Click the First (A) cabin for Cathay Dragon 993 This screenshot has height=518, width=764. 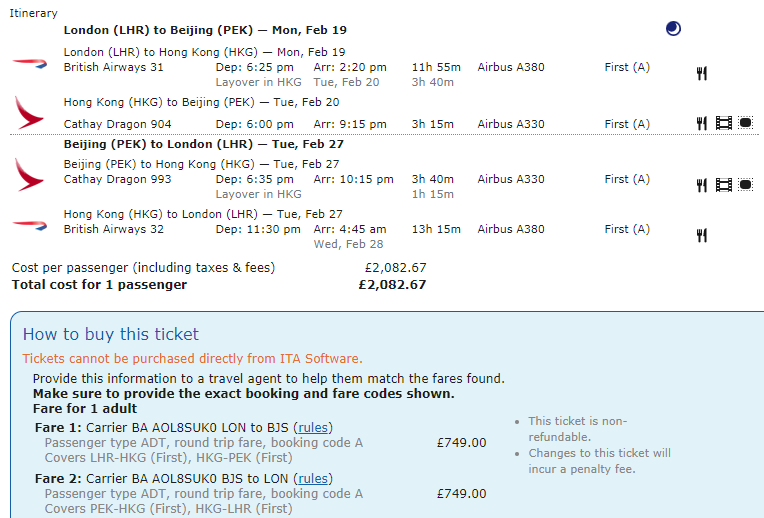pos(627,179)
